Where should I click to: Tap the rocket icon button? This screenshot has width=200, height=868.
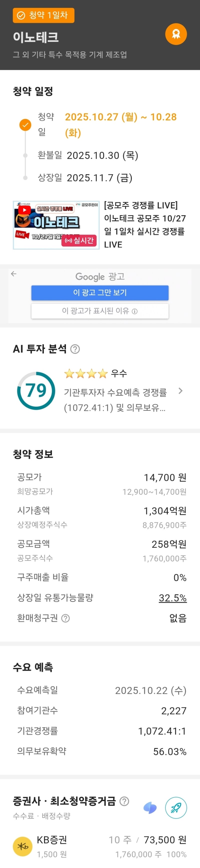(176, 808)
